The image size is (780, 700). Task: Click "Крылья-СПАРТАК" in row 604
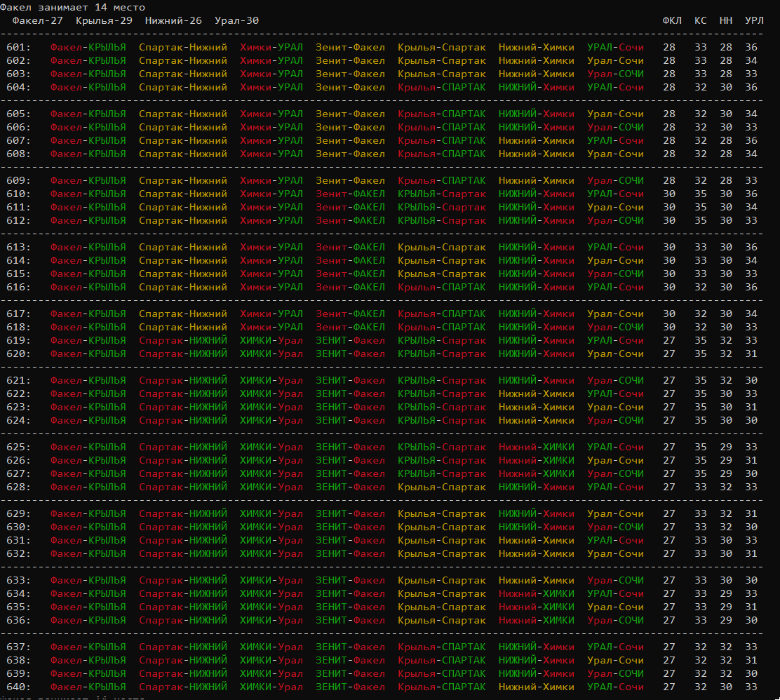coord(442,88)
